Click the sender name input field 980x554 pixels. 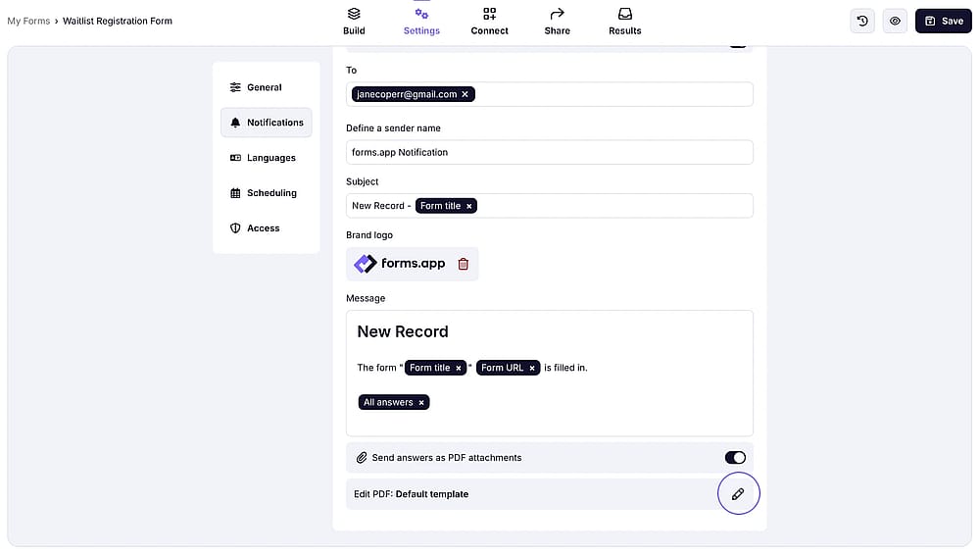550,153
